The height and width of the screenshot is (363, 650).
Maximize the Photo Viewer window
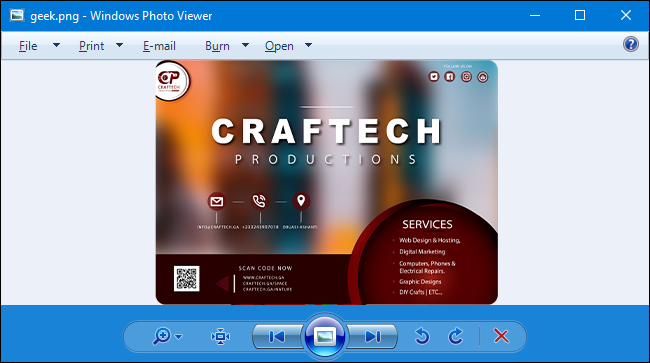[x=580, y=15]
